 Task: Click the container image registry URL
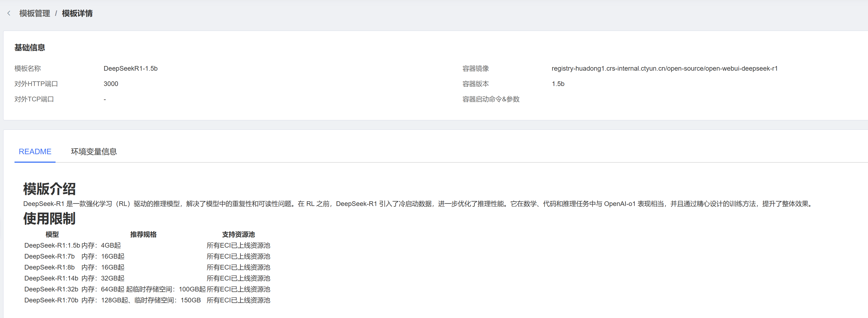click(664, 68)
